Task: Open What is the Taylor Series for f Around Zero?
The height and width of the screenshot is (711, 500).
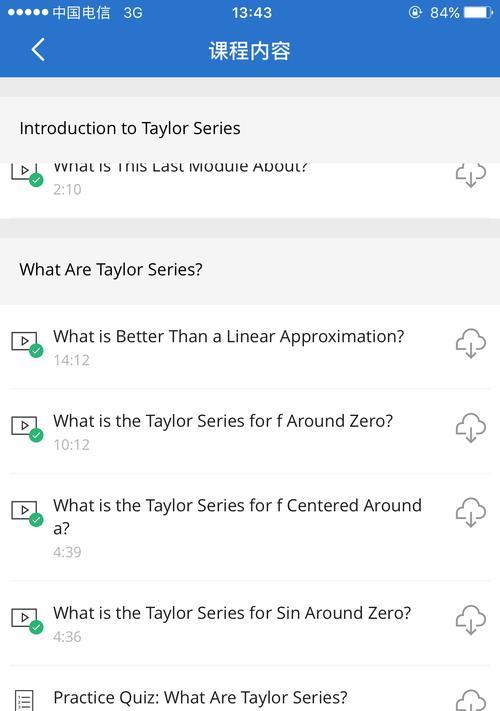Action: [x=223, y=421]
